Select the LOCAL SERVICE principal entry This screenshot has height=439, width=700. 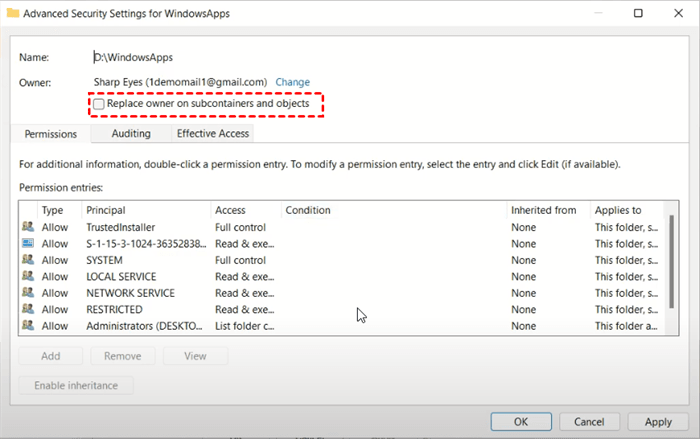pos(121,276)
